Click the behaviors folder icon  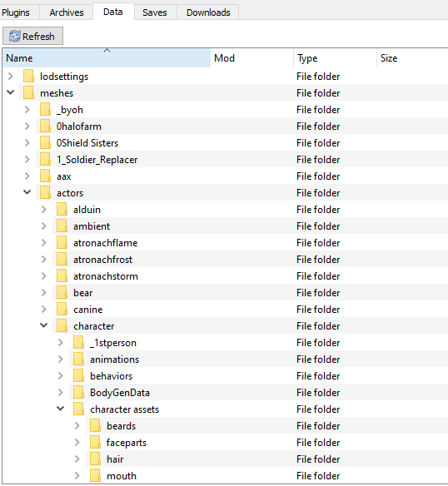tap(79, 376)
